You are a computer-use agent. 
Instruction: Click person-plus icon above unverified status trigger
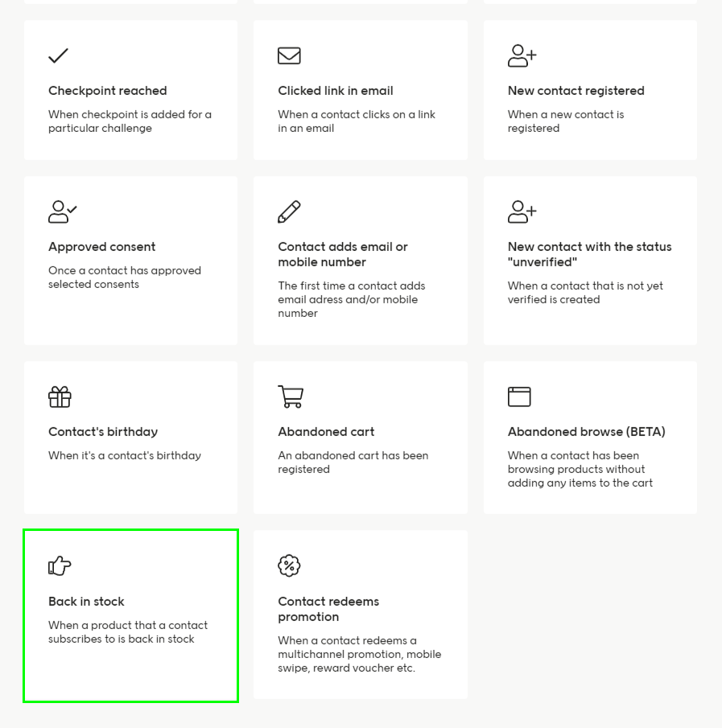522,212
